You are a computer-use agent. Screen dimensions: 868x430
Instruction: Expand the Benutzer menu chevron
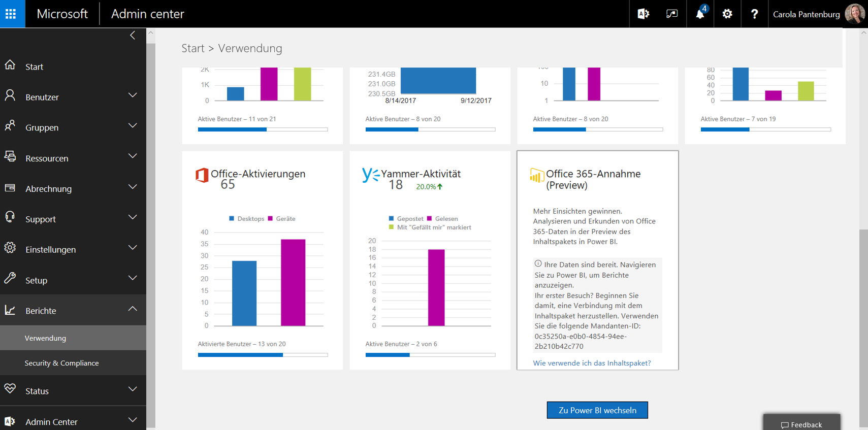coord(133,95)
